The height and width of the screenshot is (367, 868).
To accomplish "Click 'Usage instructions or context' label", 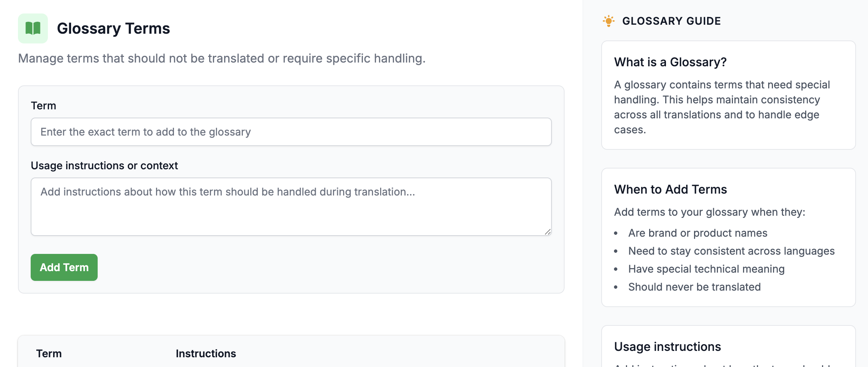I will (104, 166).
